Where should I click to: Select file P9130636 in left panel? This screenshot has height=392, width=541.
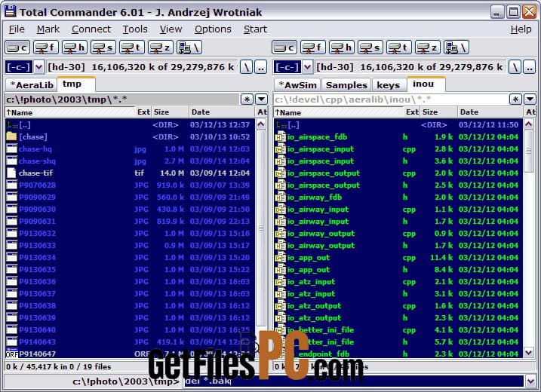(130, 282)
